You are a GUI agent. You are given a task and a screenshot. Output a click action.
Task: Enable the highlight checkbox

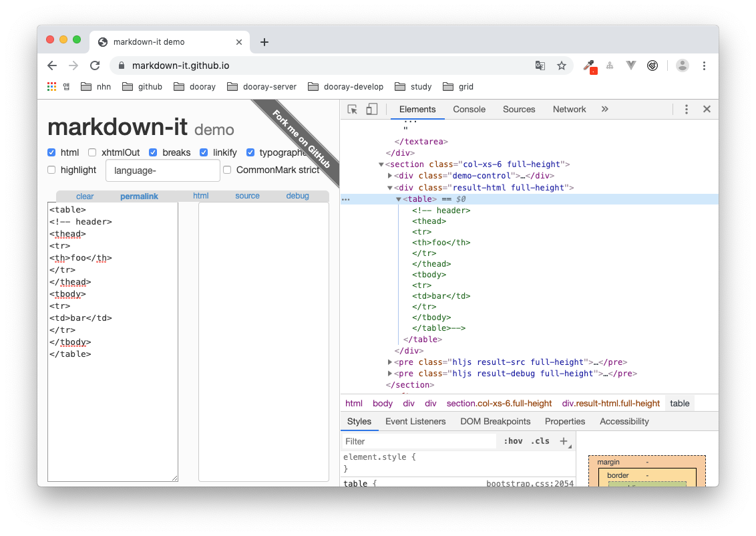pos(51,170)
